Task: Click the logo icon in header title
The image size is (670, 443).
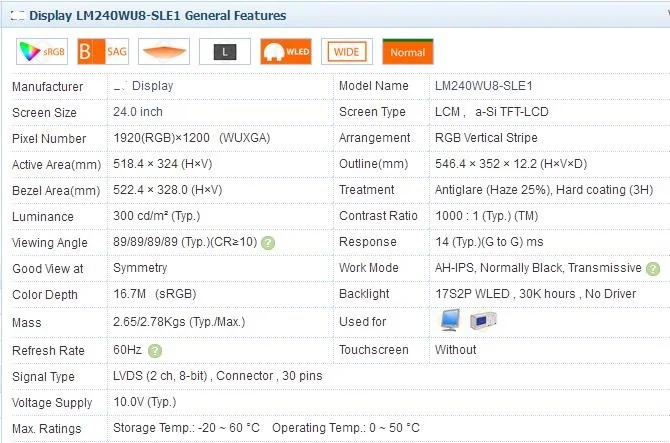Action: pos(18,16)
